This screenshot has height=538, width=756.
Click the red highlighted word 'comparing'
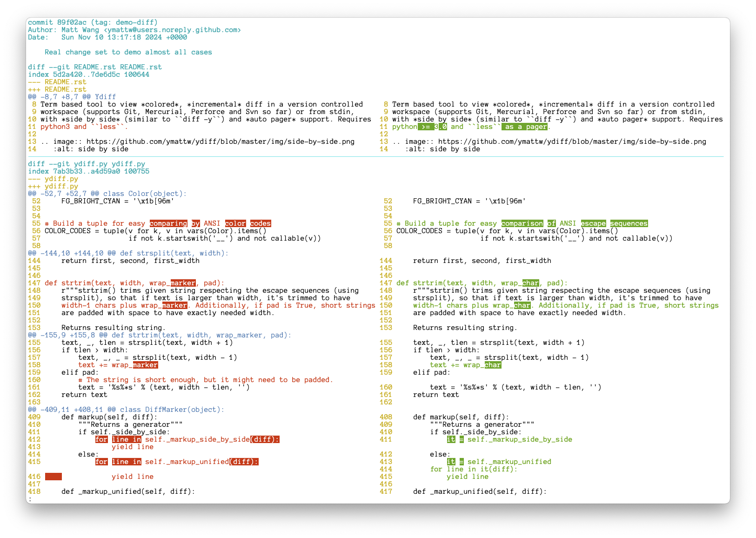pyautogui.click(x=168, y=223)
